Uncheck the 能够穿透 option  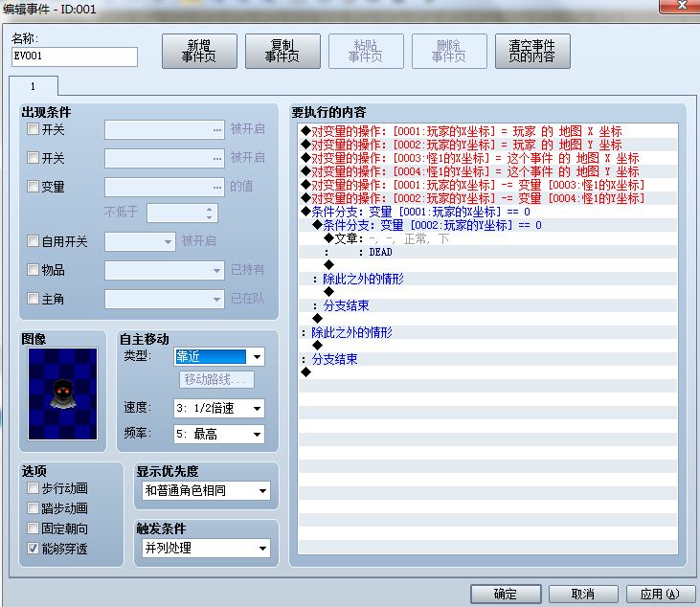33,548
